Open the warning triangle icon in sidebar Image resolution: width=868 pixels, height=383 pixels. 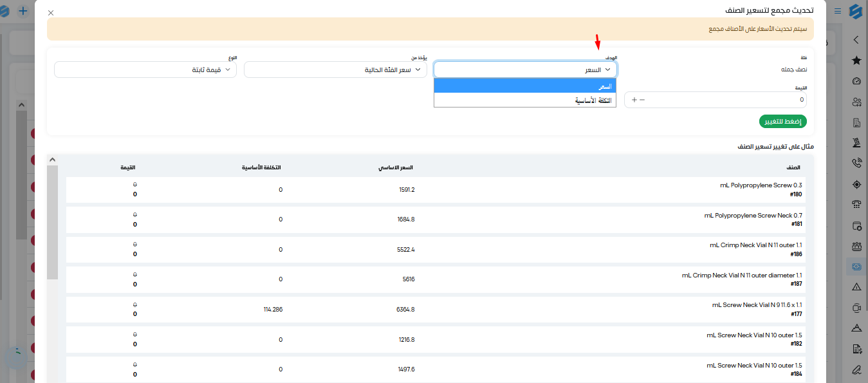click(856, 287)
